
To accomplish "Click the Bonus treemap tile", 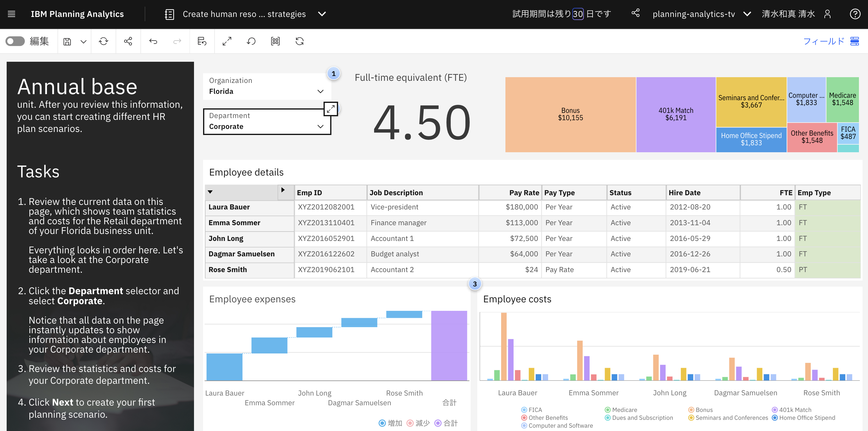I will 570,115.
